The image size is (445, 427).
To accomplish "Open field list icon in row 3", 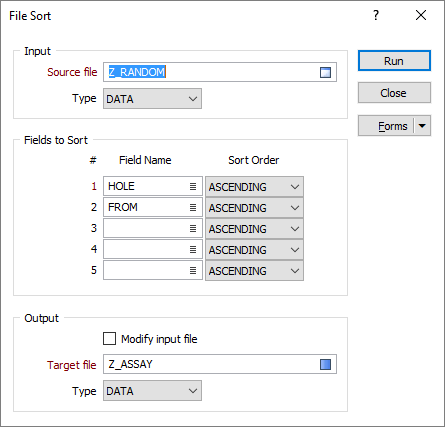I will [193, 228].
